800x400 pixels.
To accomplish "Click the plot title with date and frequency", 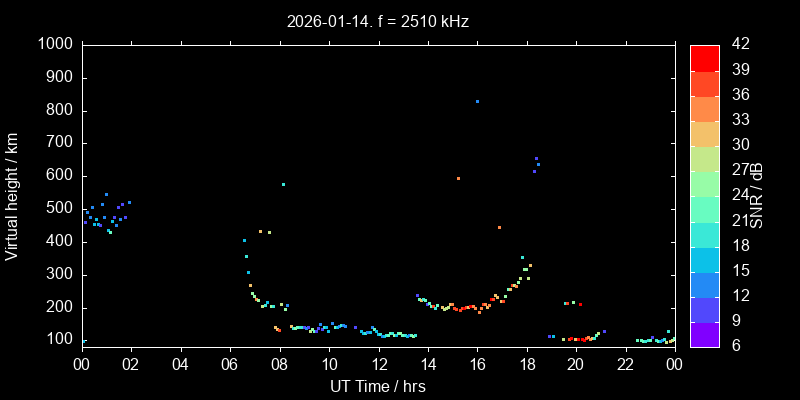I will (x=377, y=21).
